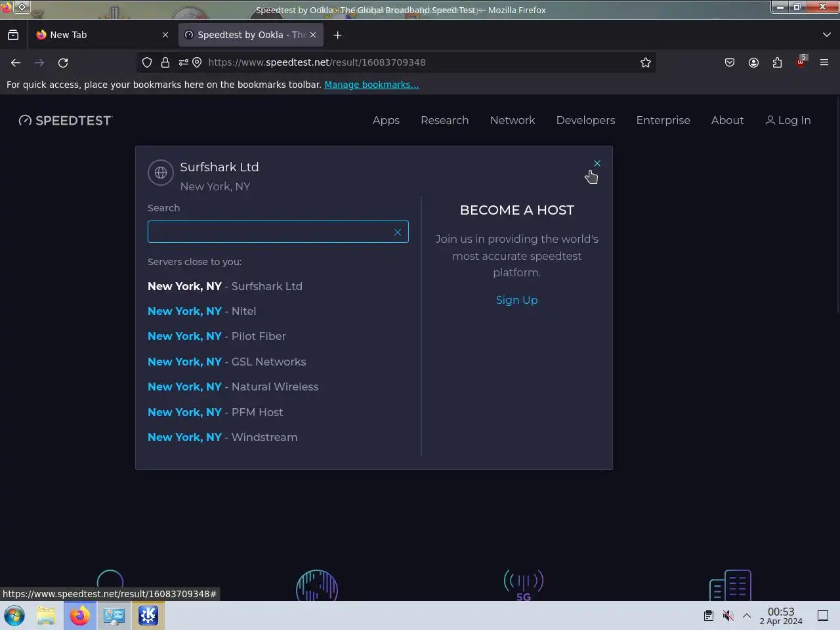Select New York server Surfshark Ltd

tap(225, 286)
